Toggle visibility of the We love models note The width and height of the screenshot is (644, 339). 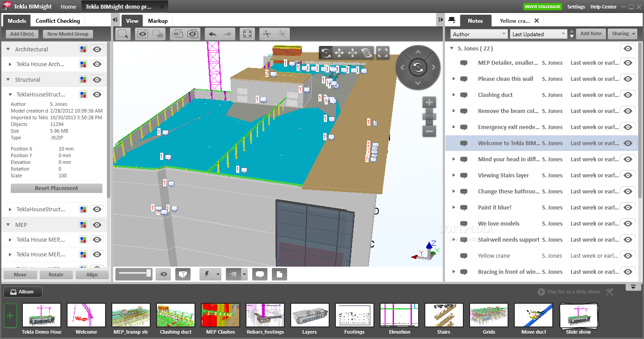click(628, 223)
